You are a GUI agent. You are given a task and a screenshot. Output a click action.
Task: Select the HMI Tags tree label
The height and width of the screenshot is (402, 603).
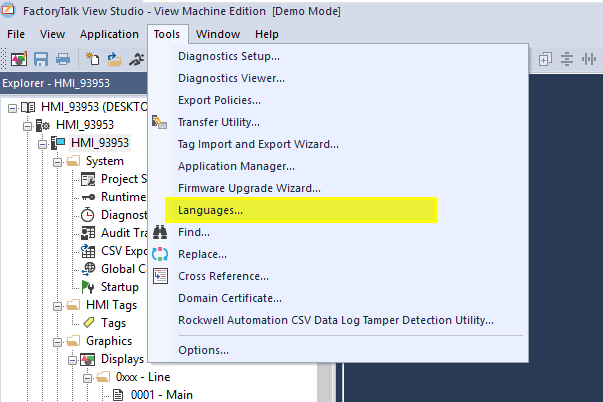[x=111, y=305]
